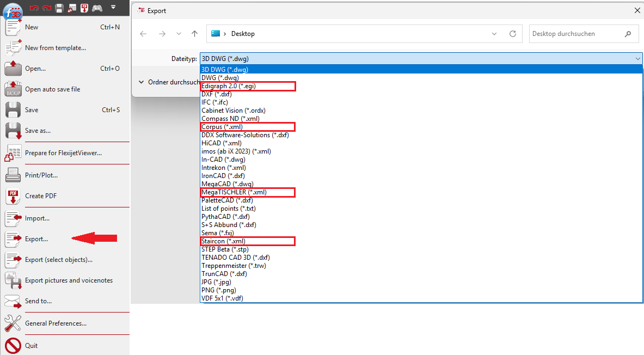Select Export (select objects)... menu entry
Viewport: 644px width, 355px height.
[58, 260]
